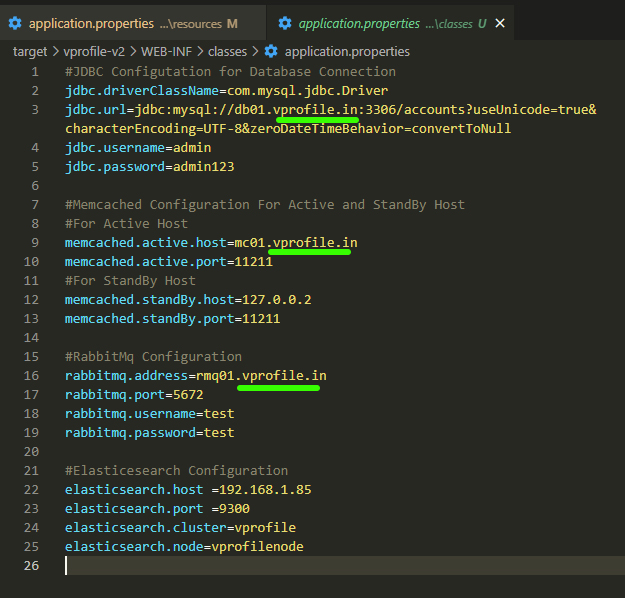
Task: Click '#For StandBy Host' comment
Action: [x=130, y=281]
